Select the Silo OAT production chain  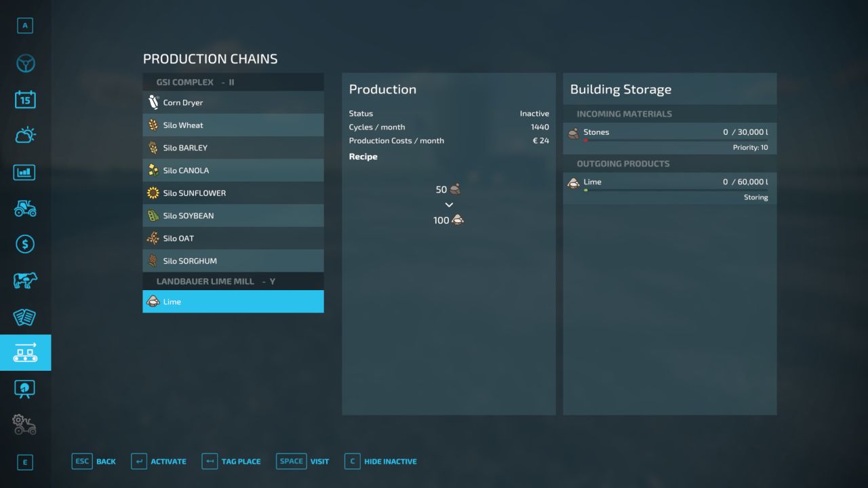tap(233, 238)
